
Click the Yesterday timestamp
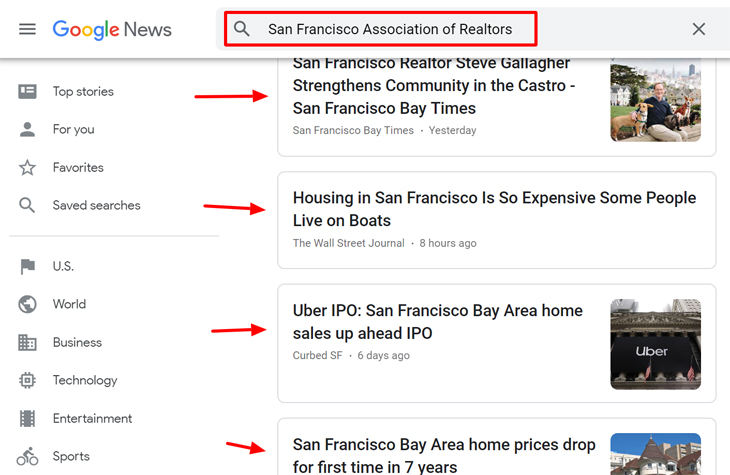[x=452, y=130]
